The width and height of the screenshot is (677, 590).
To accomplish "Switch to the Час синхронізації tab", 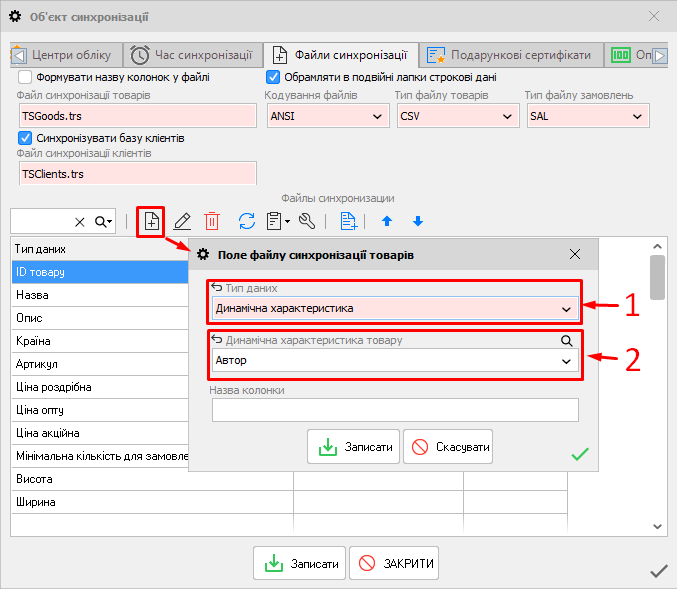I will [195, 55].
